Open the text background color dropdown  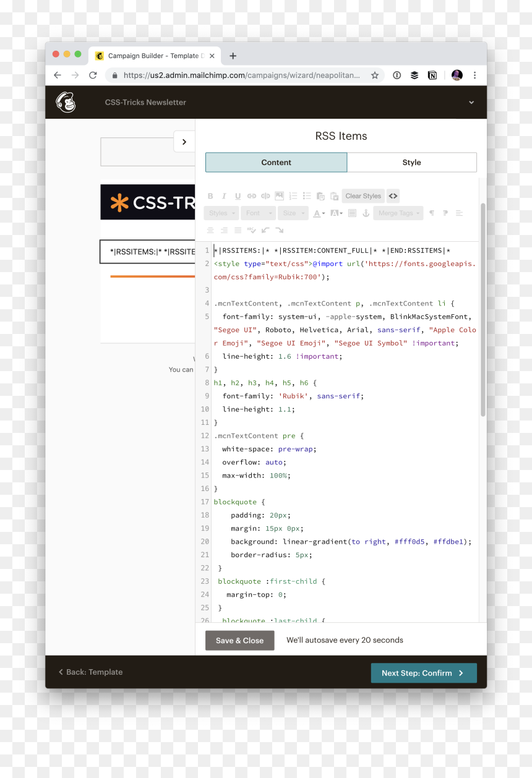pyautogui.click(x=337, y=213)
